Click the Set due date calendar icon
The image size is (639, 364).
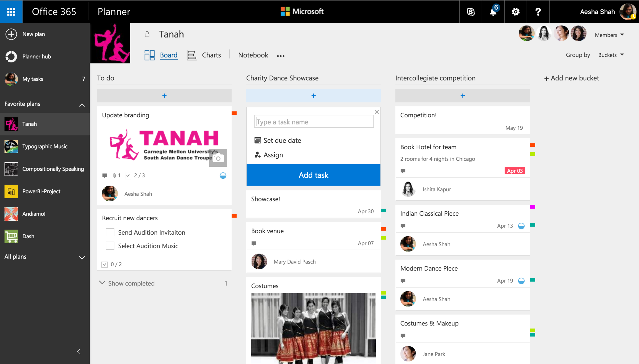coord(257,140)
